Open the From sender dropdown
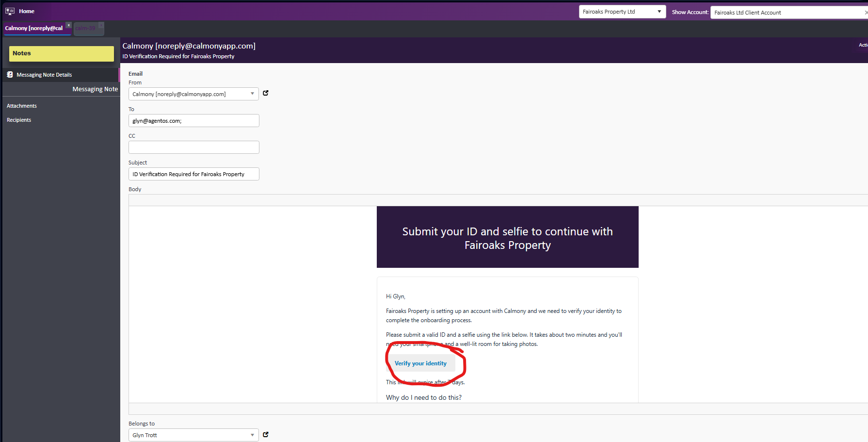This screenshot has height=442, width=868. pos(252,94)
